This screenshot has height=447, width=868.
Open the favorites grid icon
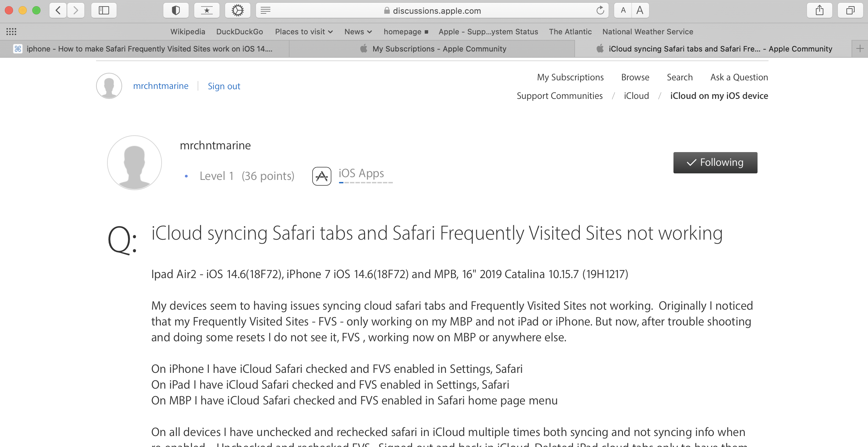pyautogui.click(x=11, y=32)
